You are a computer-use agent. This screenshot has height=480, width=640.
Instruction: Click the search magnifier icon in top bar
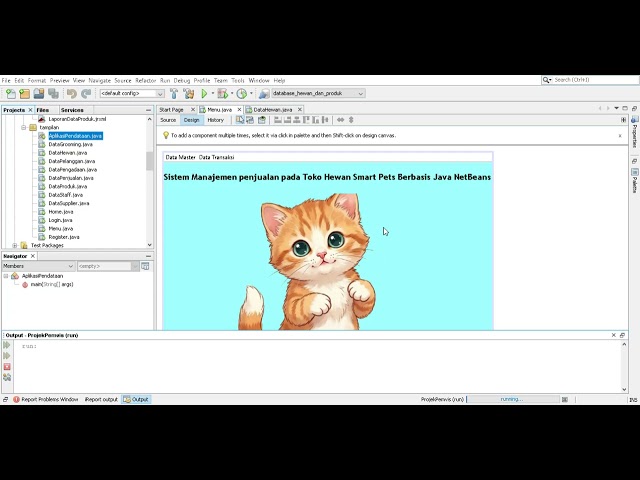[546, 80]
